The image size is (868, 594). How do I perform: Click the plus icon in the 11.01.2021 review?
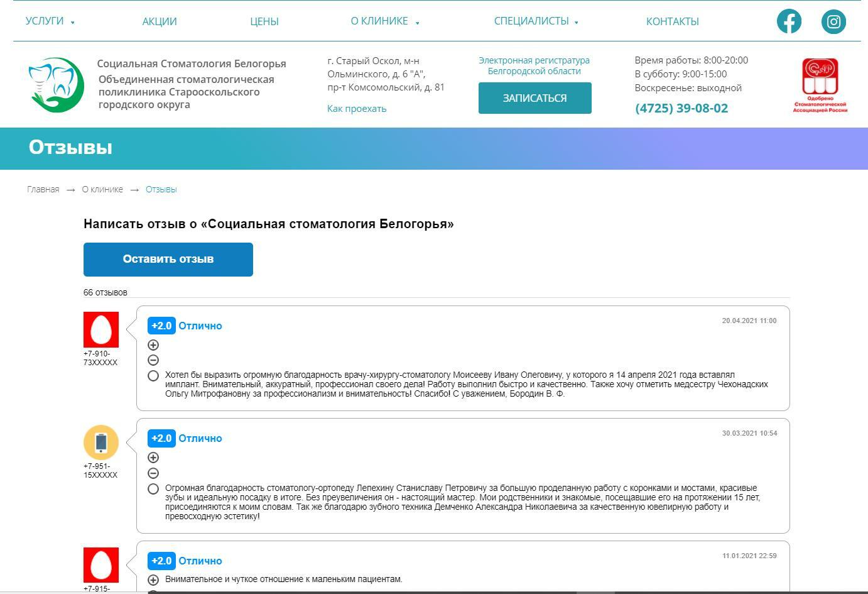click(x=153, y=580)
